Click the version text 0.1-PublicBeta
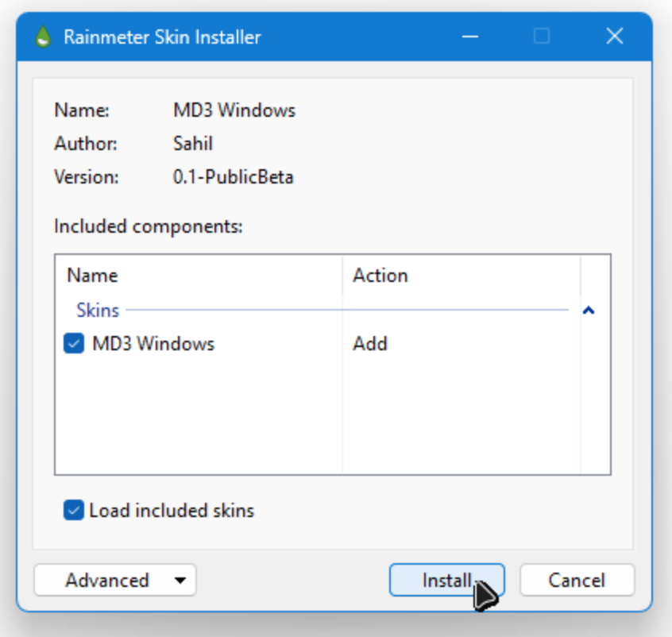This screenshot has height=637, width=672. click(234, 177)
